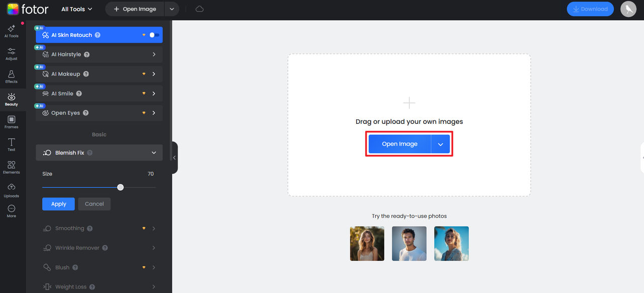Screen dimensions: 644x293
Task: Select the Beauty sidebar section
Action: 11,99
